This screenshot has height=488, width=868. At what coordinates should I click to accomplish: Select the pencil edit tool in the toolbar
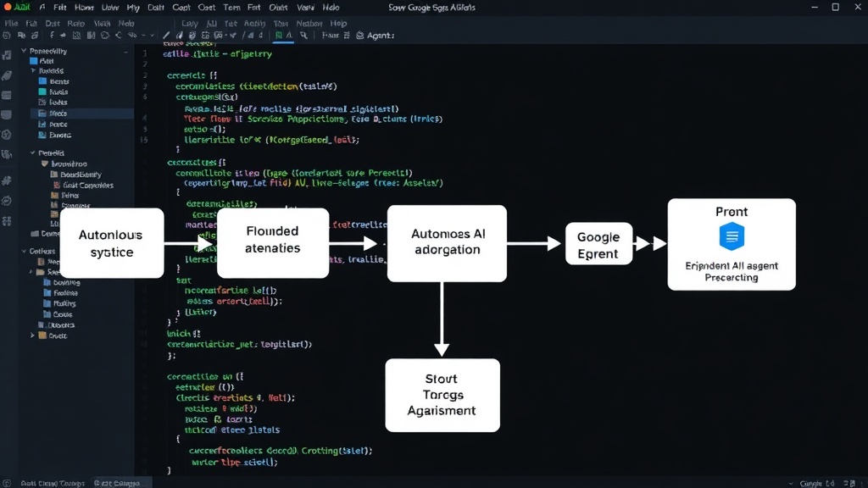point(166,36)
